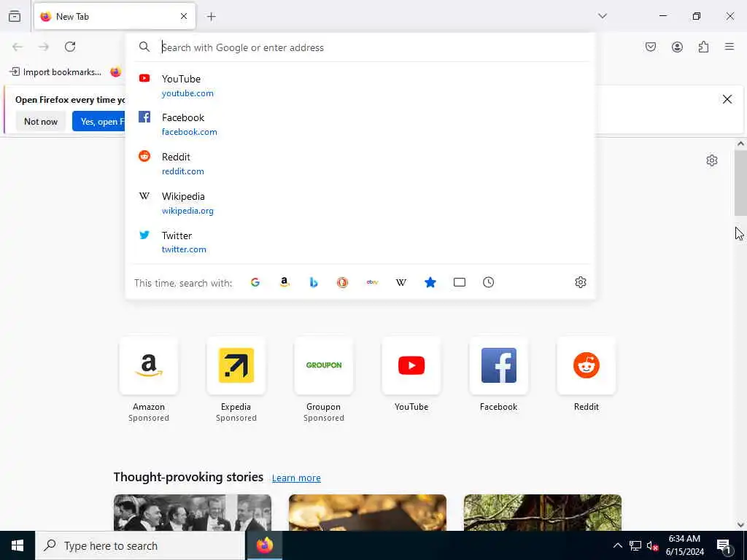Search this time with Google
The width and height of the screenshot is (747, 560).
pyautogui.click(x=255, y=282)
